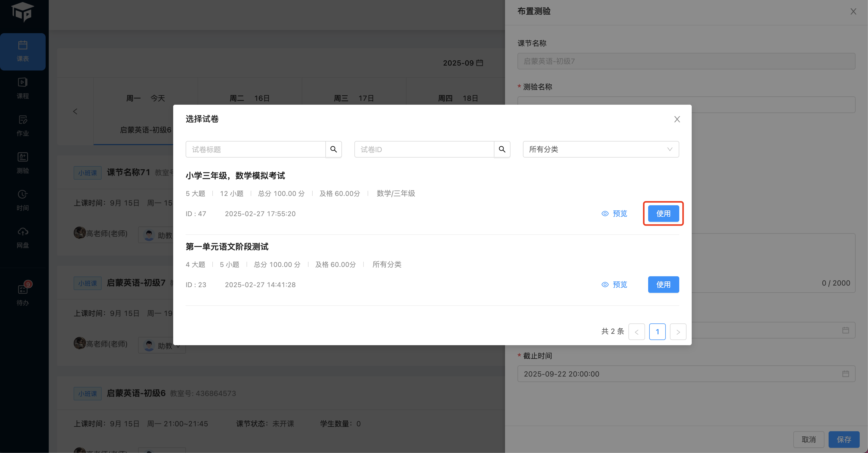Click the exam ID search magnifier icon

point(502,149)
